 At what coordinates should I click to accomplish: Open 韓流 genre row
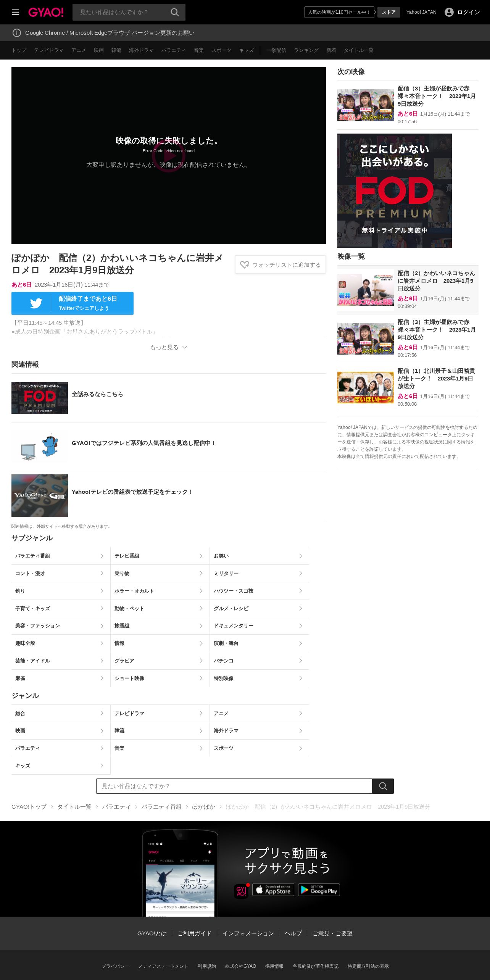[x=160, y=730]
